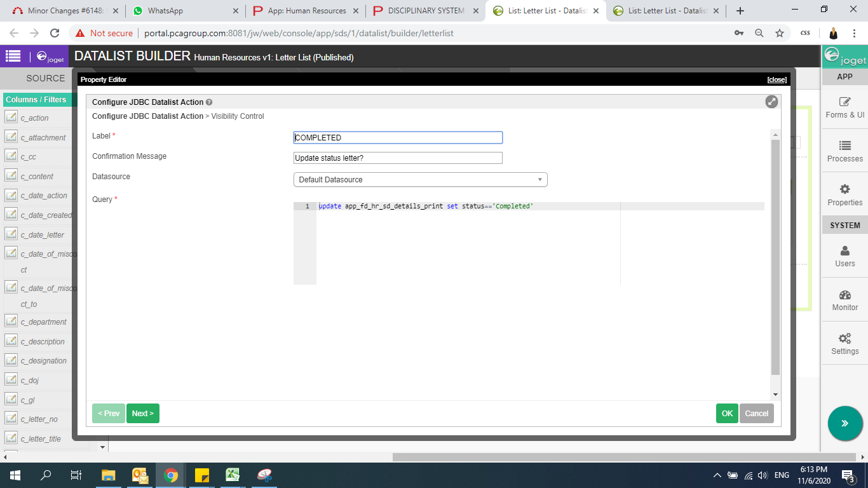This screenshot has height=488, width=868.
Task: Bookmark this page with the star icon
Action: (x=779, y=33)
